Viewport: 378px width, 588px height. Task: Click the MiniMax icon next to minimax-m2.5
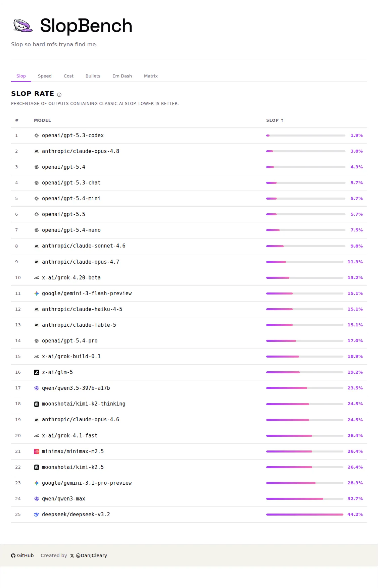point(37,451)
